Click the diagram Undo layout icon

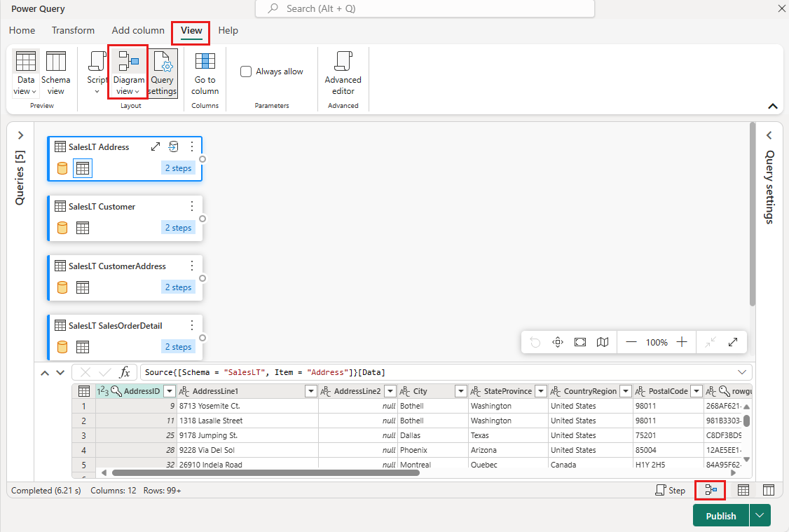coord(535,342)
